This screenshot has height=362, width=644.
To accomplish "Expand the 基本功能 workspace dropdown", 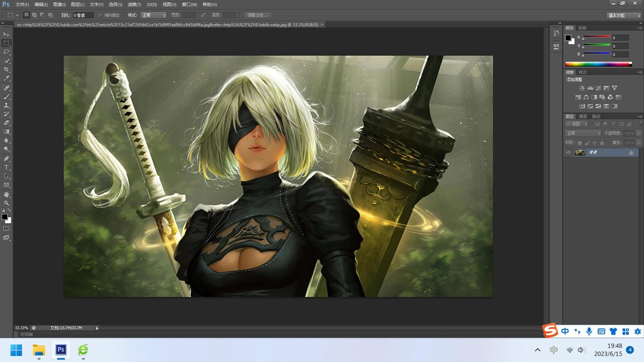I will (x=624, y=16).
